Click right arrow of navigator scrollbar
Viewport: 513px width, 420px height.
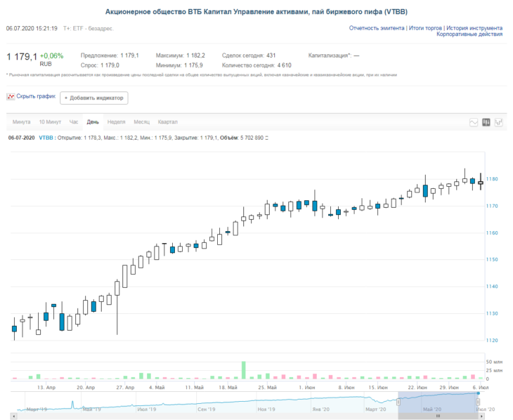481,416
